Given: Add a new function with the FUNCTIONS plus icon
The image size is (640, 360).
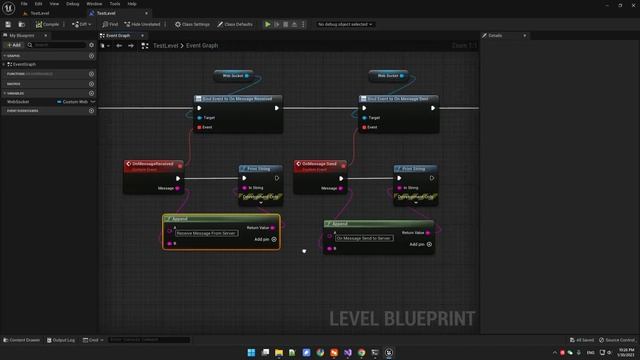Looking at the screenshot, I should (x=91, y=74).
